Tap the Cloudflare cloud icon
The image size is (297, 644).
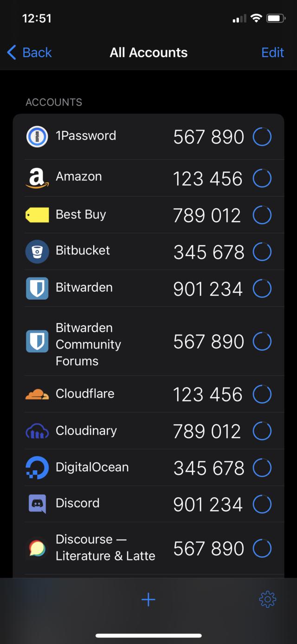[x=37, y=394]
